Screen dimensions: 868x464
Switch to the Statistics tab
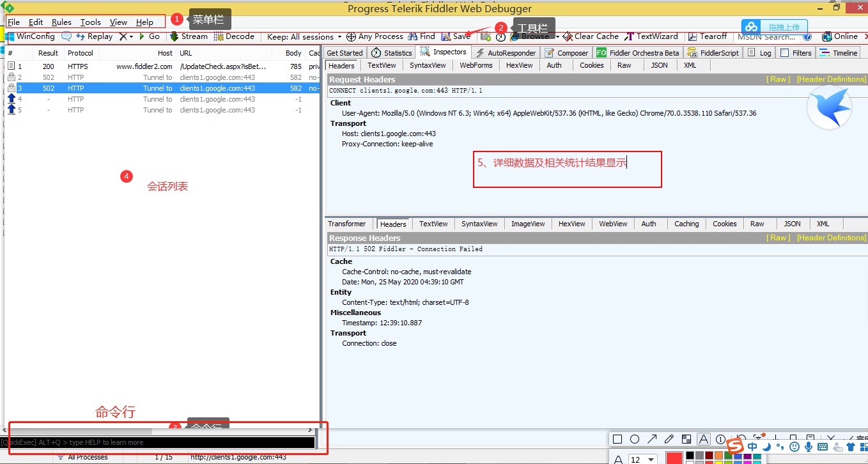tap(391, 52)
